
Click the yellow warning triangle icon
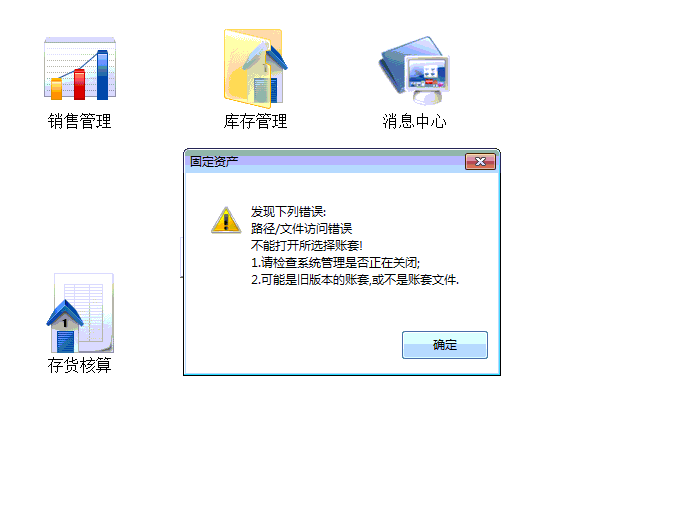226,220
